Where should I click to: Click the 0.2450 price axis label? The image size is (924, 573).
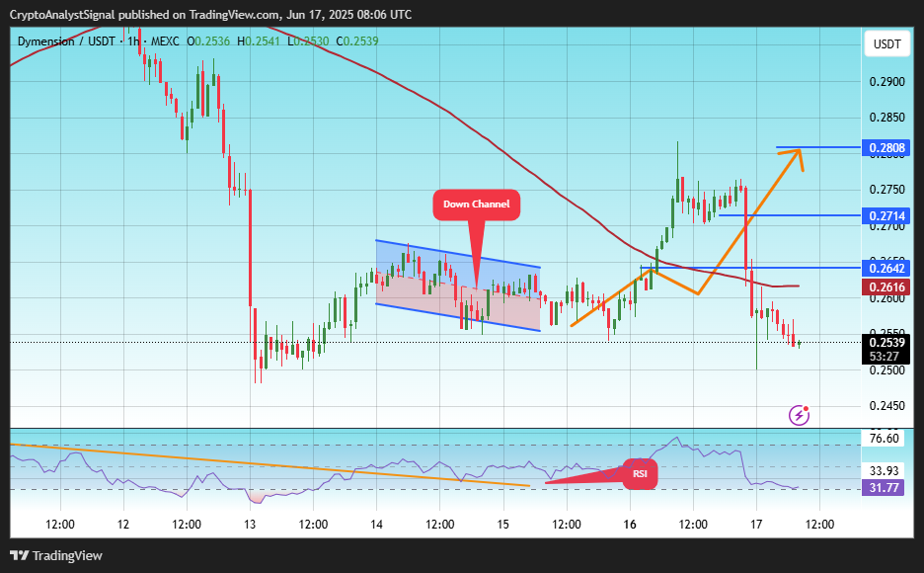tap(886, 406)
